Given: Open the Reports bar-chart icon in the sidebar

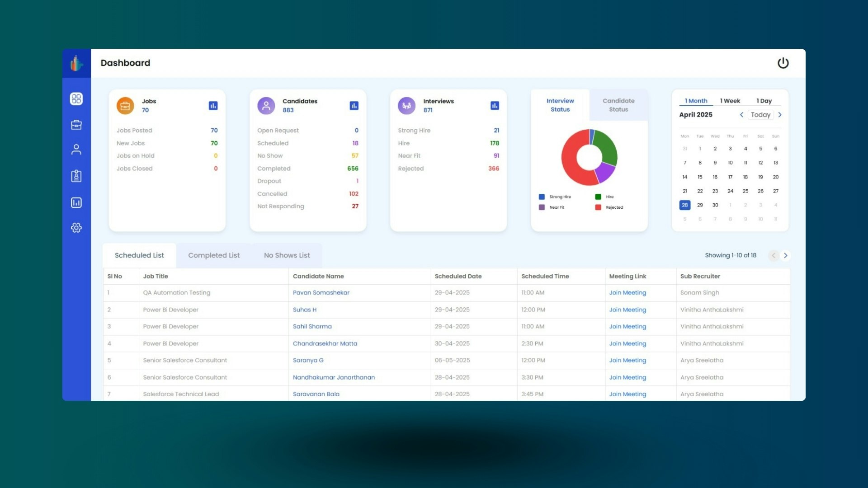Looking at the screenshot, I should point(76,202).
